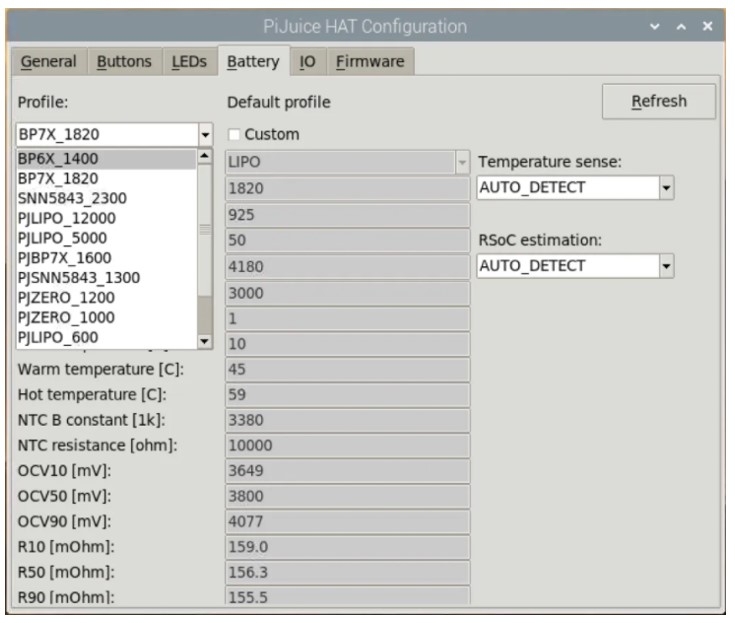This screenshot has width=735, height=623.
Task: Minimize the PiJuice HAT Configuration window
Action: (x=655, y=27)
